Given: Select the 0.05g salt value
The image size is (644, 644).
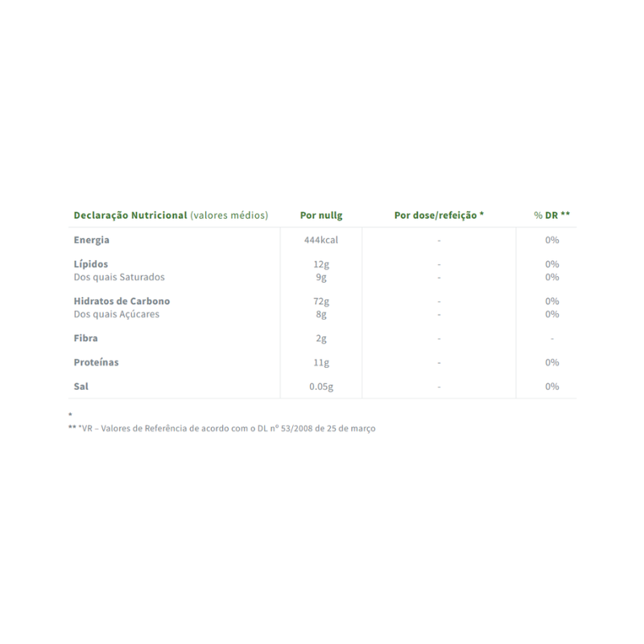Looking at the screenshot, I should (x=321, y=387).
